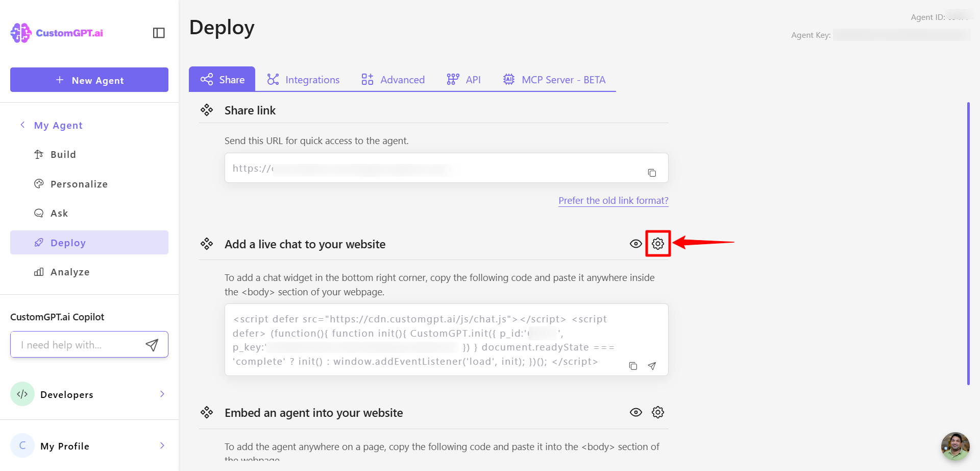The image size is (980, 471).
Task: Switch to the Integrations tab
Action: pos(303,79)
